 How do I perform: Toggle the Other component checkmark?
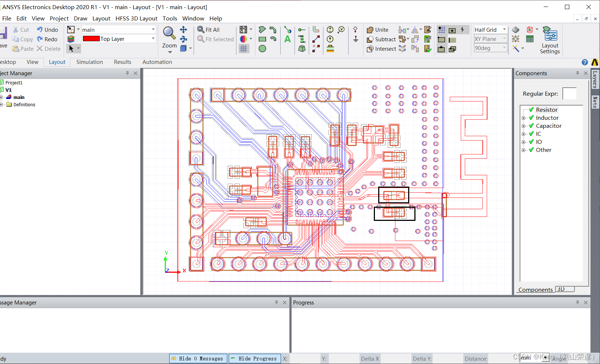(531, 150)
